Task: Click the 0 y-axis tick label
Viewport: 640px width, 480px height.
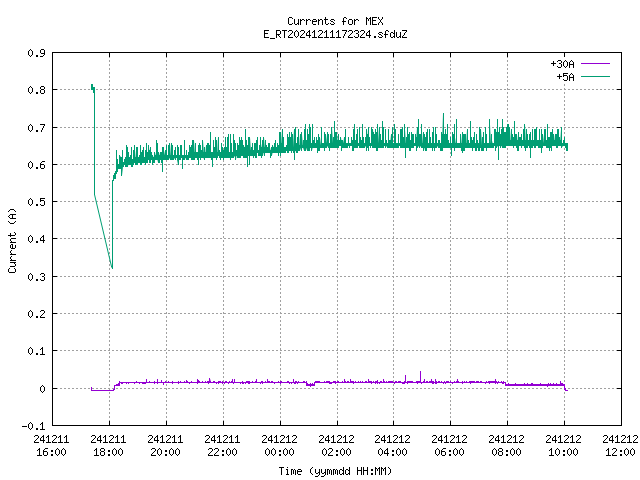Action: [x=42, y=389]
